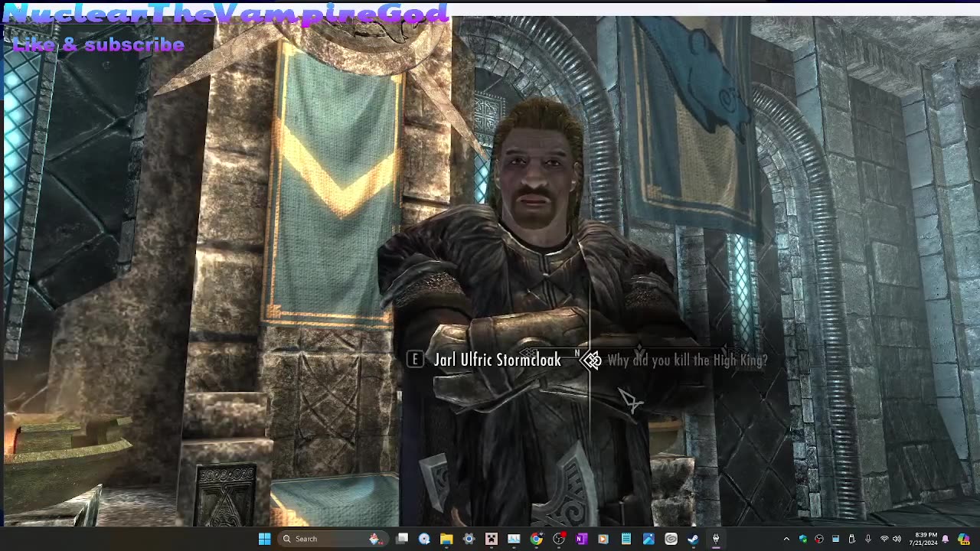Switch to the Skyrim taskbar icon
The image size is (980, 551).
[716, 539]
